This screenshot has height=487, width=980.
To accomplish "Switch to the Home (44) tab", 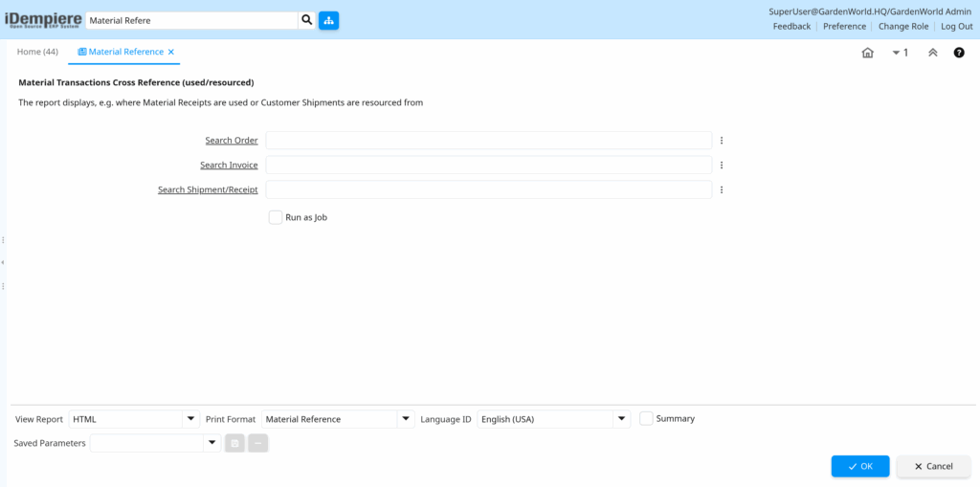I will 37,52.
